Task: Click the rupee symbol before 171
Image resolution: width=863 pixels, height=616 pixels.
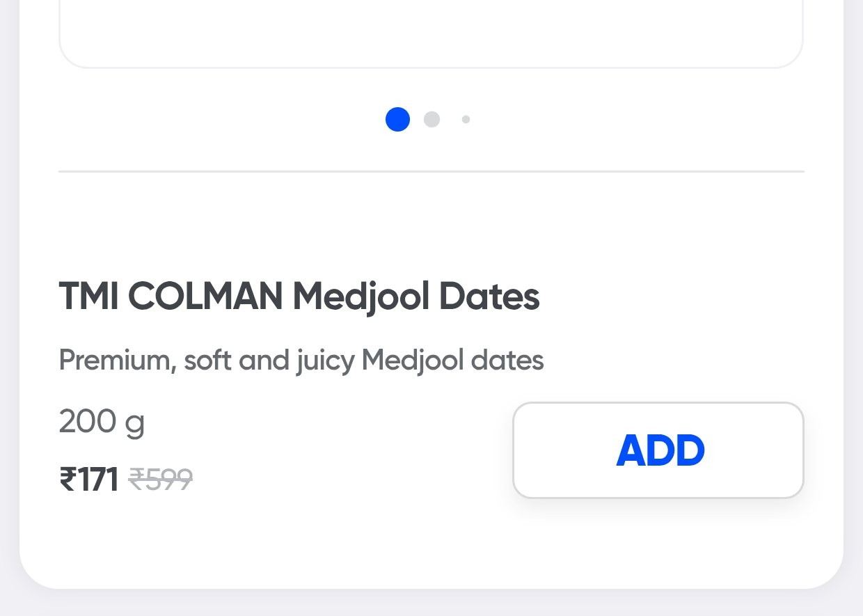Action: point(68,480)
